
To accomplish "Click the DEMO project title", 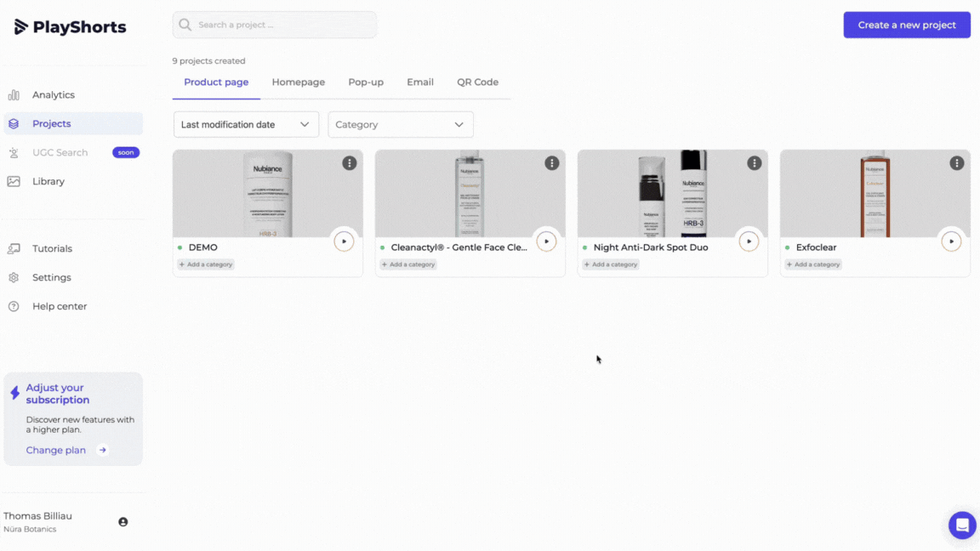I will (x=203, y=247).
